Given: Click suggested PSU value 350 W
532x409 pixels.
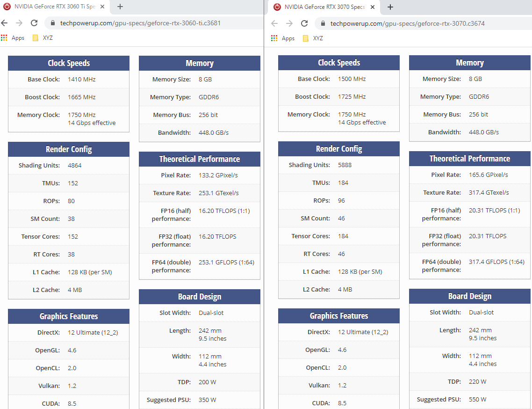Looking at the screenshot, I should [x=207, y=400].
